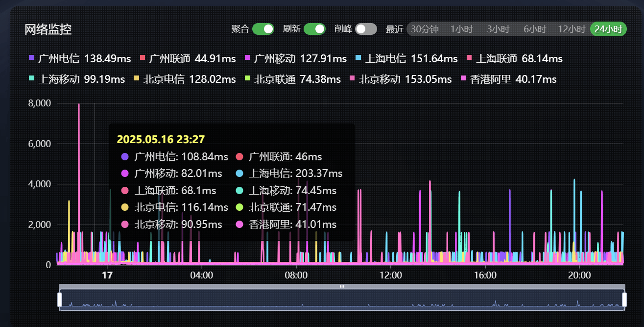Click the pink 上海联通 legend marker
Screen dimensions: 644x327
click(469, 58)
